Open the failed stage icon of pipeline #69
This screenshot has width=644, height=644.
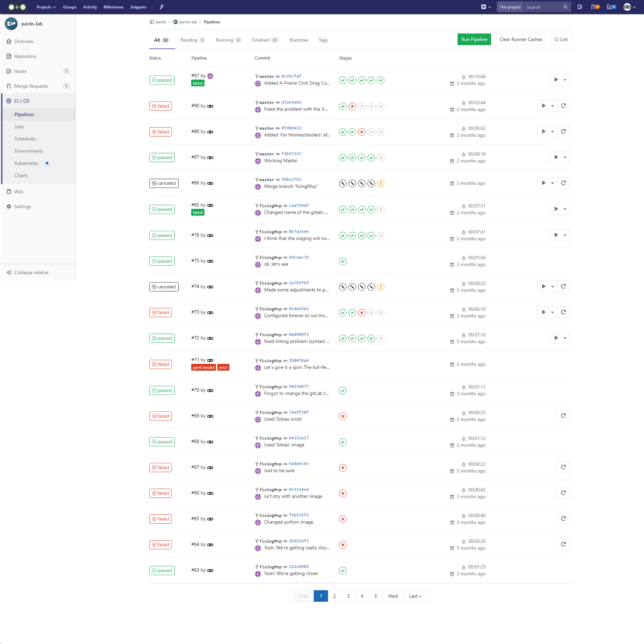(x=343, y=416)
